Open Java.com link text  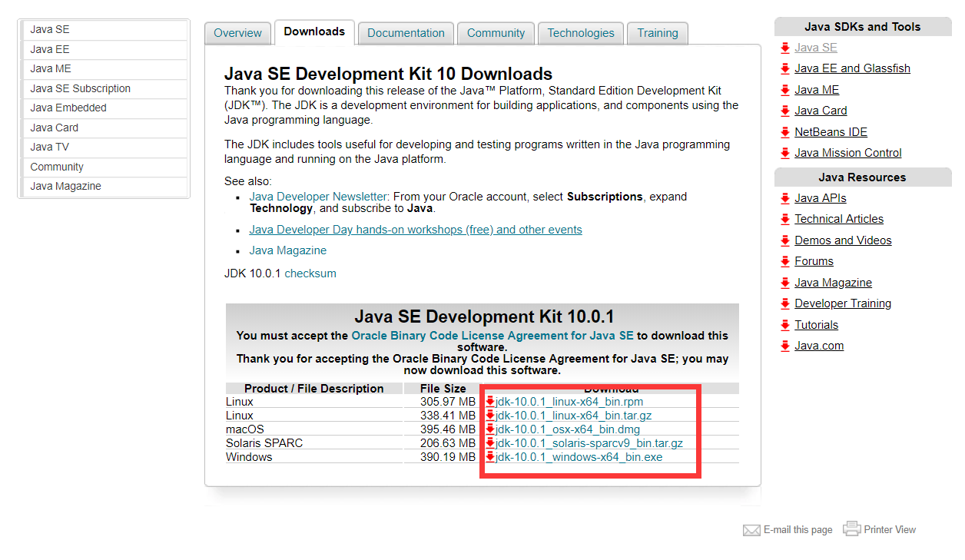tap(819, 346)
